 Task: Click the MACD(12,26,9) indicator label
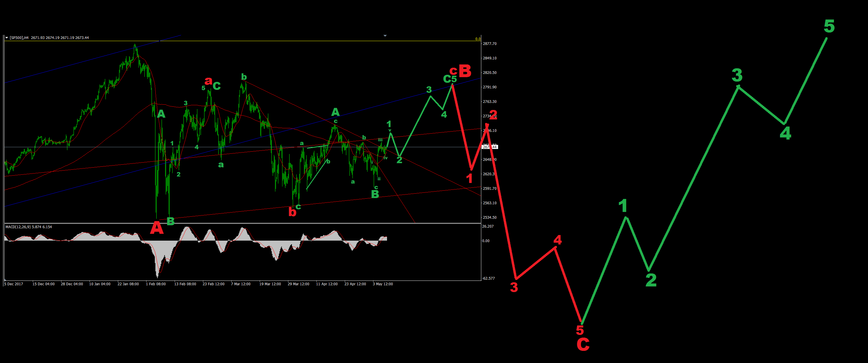18,227
